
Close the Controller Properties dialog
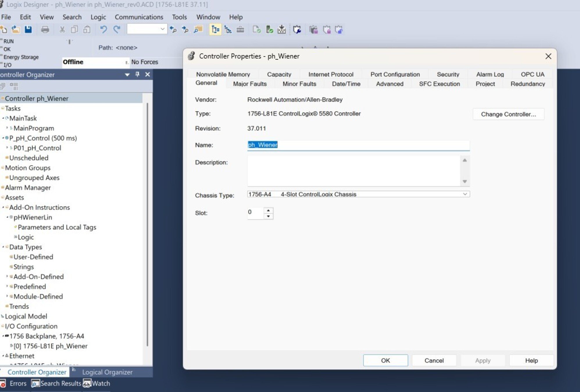point(548,56)
